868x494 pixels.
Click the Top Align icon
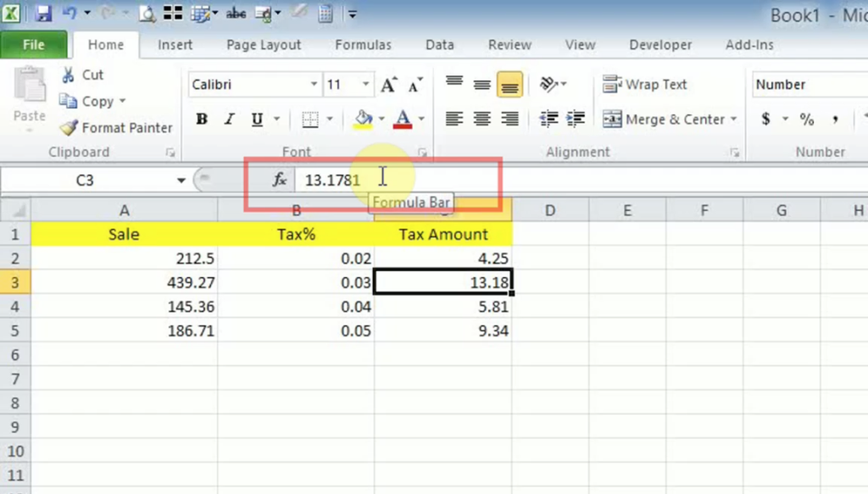click(454, 84)
